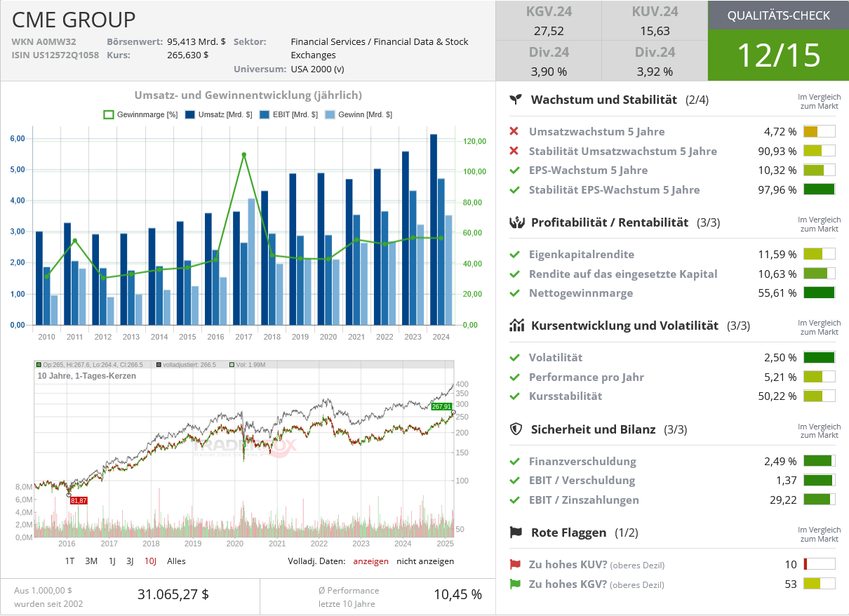Click the check mark on the Volatilität metric row

(x=514, y=357)
